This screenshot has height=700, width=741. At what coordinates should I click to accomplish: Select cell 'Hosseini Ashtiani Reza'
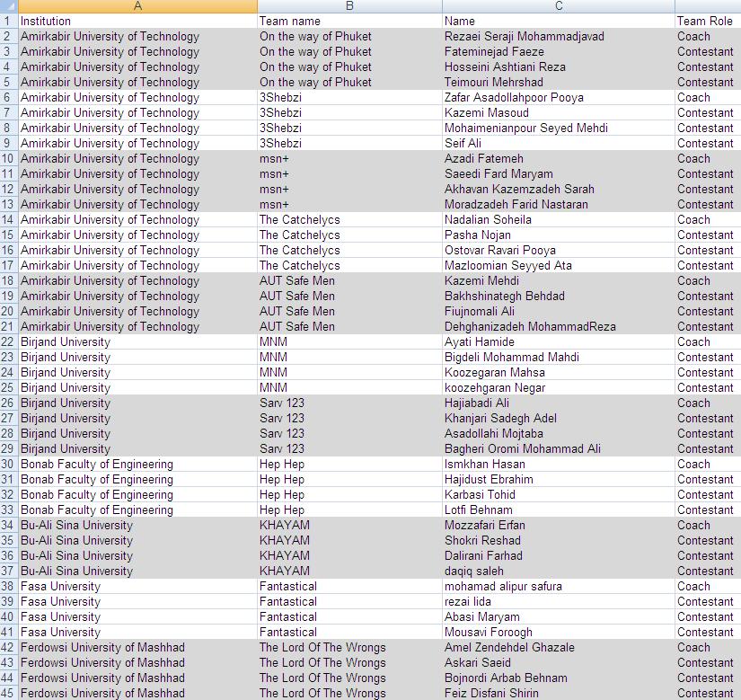coord(559,66)
